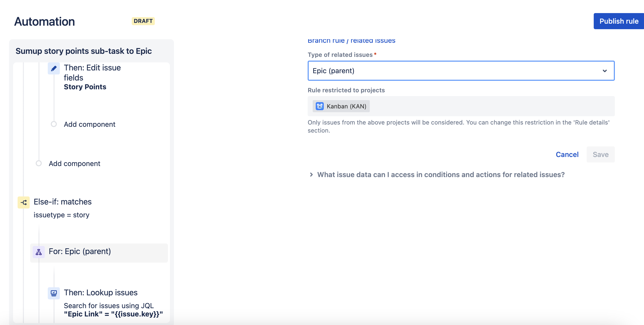Click the For Epic parent branch icon

39,252
